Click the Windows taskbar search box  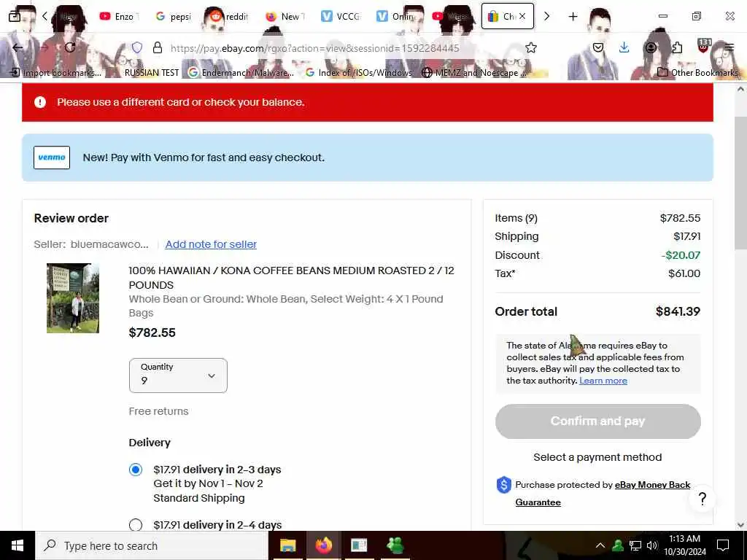pos(152,545)
